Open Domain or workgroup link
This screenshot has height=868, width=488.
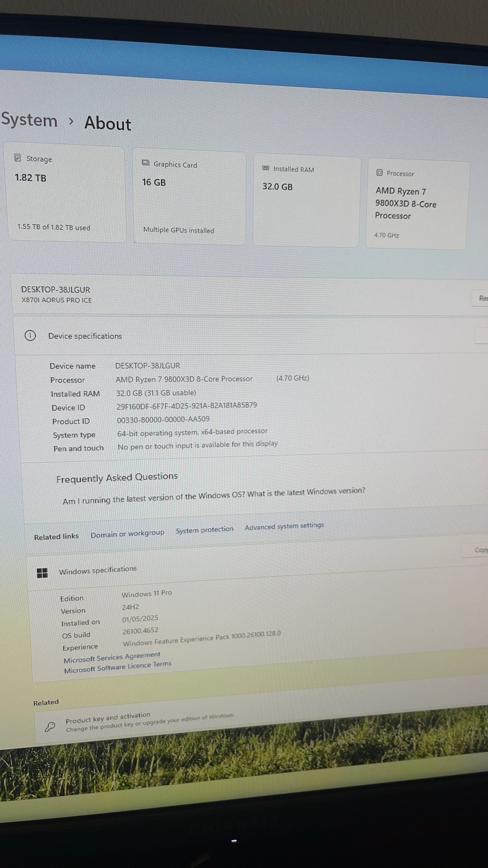[127, 534]
